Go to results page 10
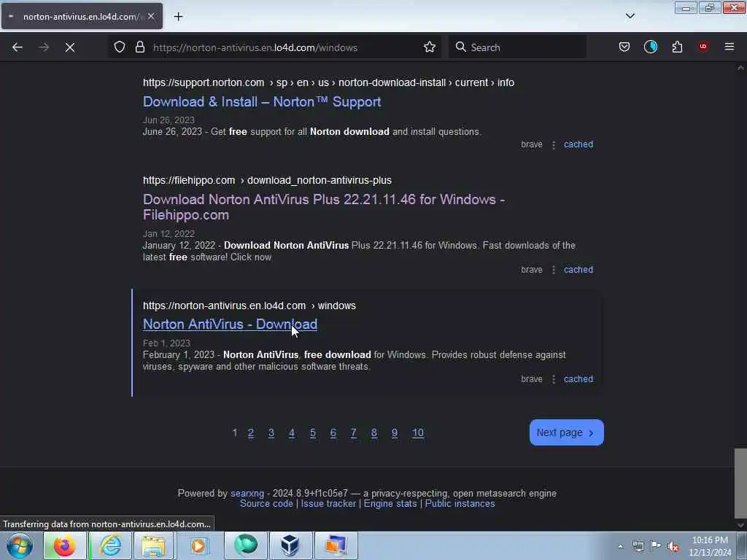 click(x=418, y=433)
